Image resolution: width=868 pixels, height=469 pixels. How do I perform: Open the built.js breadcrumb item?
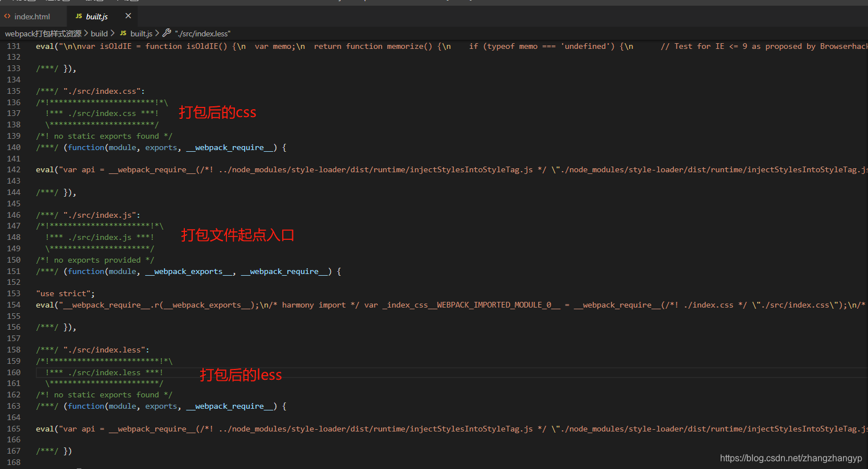(141, 34)
